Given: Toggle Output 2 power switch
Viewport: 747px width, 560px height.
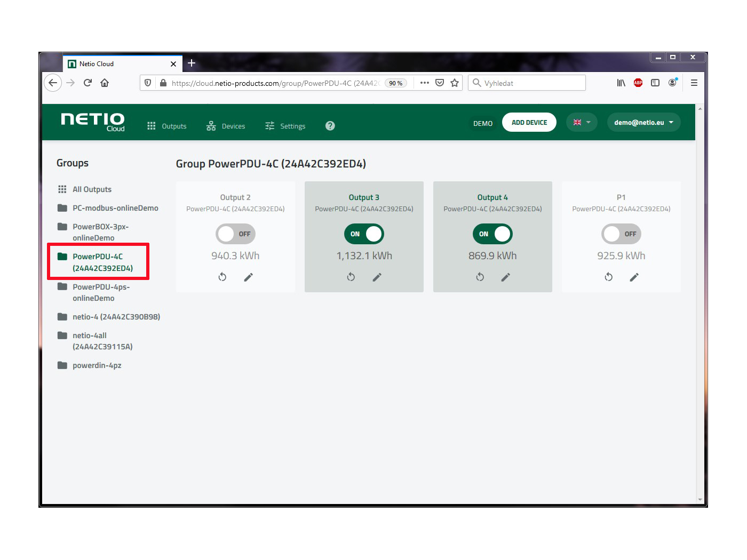Looking at the screenshot, I should 235,234.
